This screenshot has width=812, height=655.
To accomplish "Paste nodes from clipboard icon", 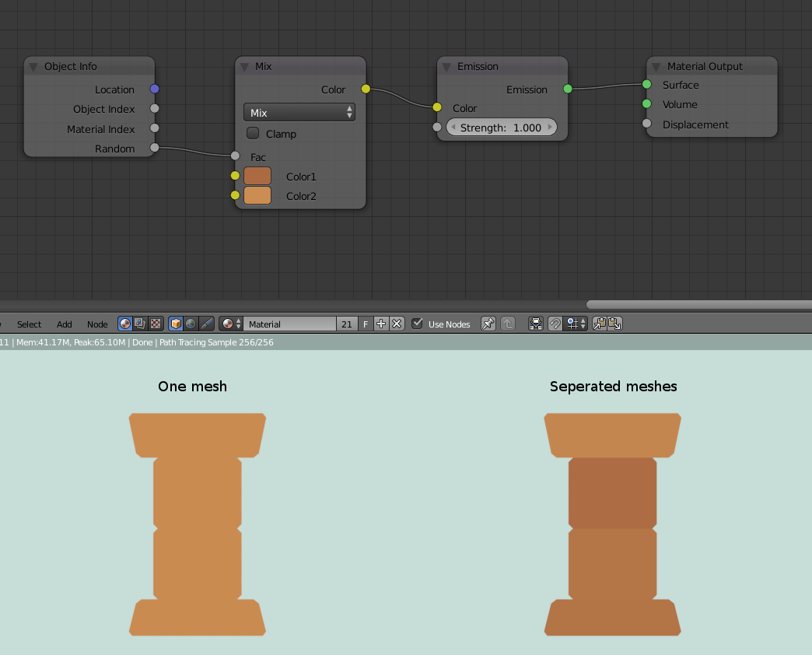I will (614, 324).
